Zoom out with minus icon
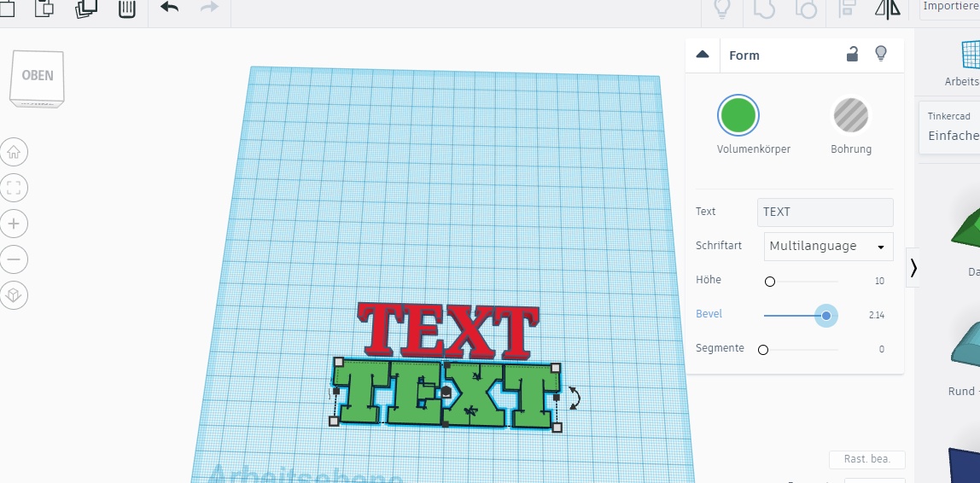The width and height of the screenshot is (980, 483). (x=14, y=259)
